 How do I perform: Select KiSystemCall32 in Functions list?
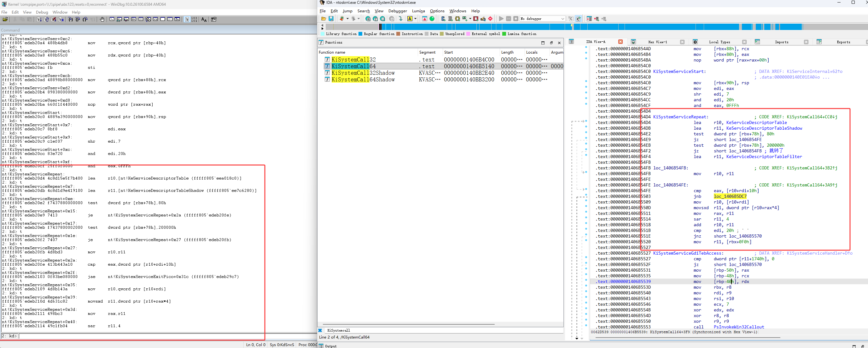353,60
